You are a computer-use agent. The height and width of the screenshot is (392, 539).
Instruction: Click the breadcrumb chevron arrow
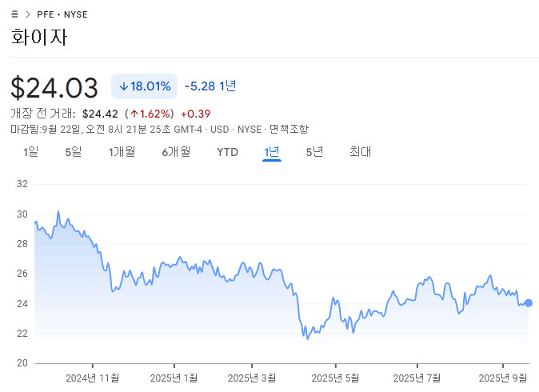point(28,14)
